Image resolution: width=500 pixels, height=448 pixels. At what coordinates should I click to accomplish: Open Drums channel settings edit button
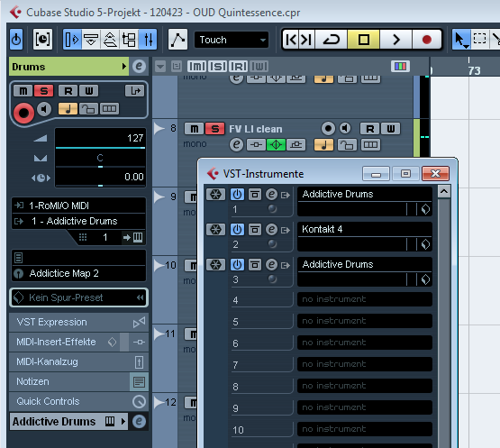click(x=139, y=67)
